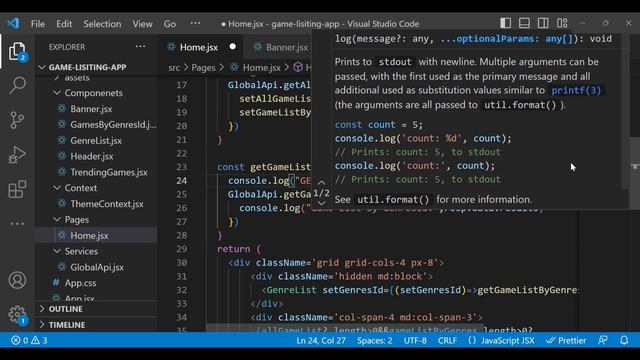Open the overflow menu ellipsis in menu bar

195,23
